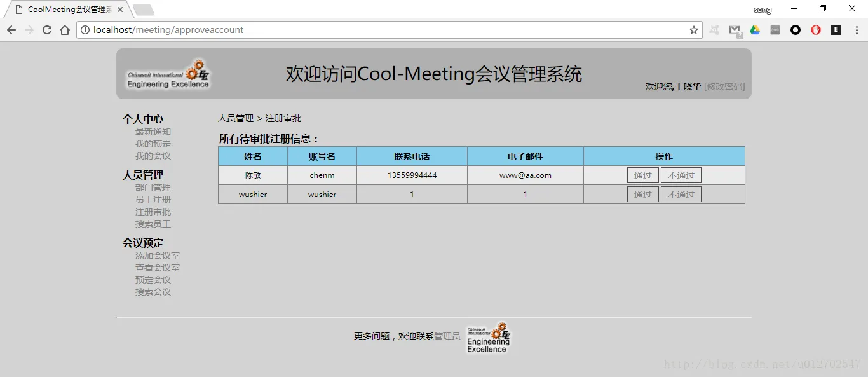
Task: Approve wushier with the 通过 button
Action: coord(643,195)
